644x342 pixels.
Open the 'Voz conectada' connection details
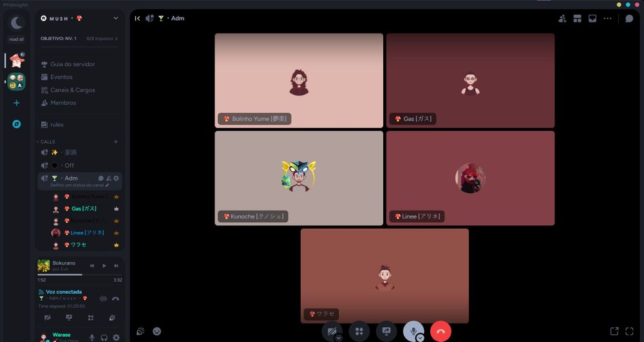(x=64, y=292)
